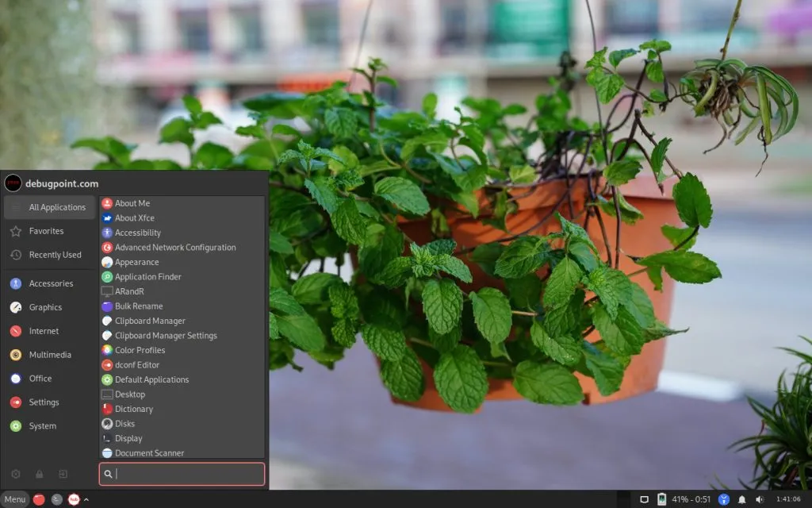Screen dimensions: 812x508
Task: Open the Accessibility settings entry
Action: click(182, 233)
